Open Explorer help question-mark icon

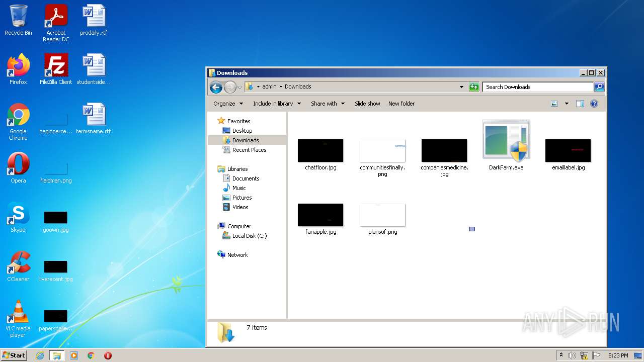pos(594,104)
